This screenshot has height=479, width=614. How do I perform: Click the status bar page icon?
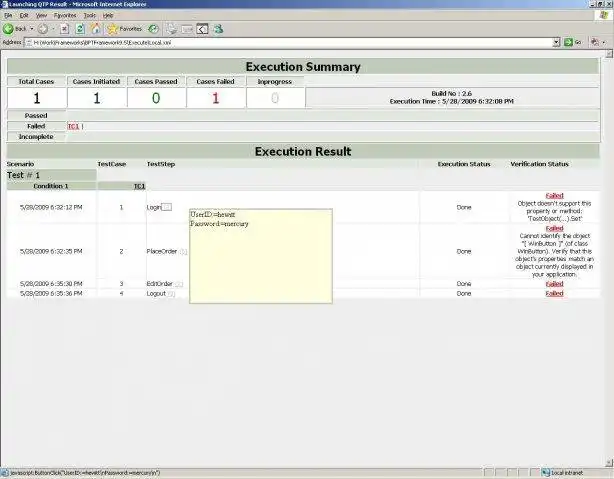pos(5,473)
